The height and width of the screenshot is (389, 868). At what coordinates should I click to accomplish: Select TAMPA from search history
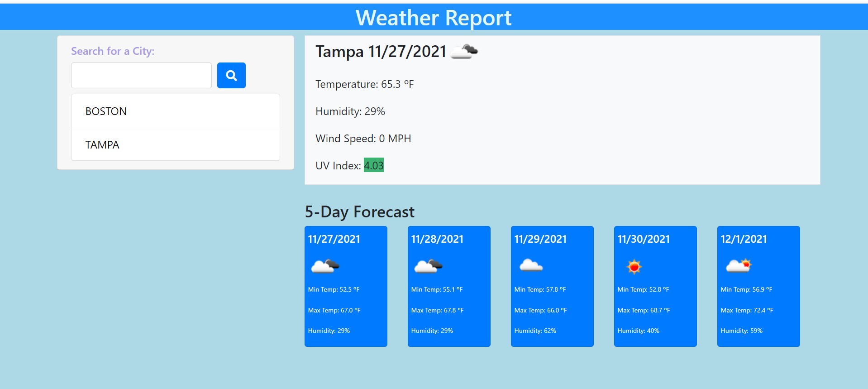click(x=176, y=144)
